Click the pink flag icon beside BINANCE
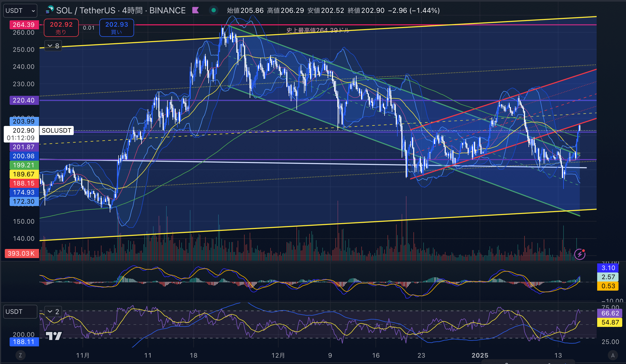Image resolution: width=626 pixels, height=364 pixels. click(196, 10)
